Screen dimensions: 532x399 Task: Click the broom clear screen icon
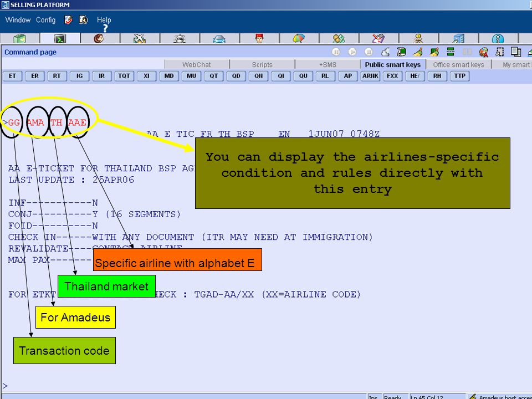coord(418,52)
